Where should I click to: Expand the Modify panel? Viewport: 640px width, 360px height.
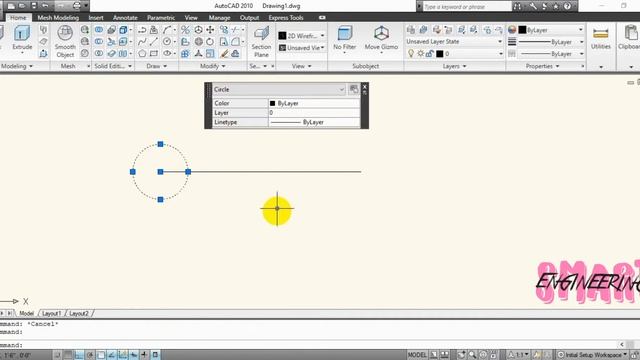pos(212,66)
